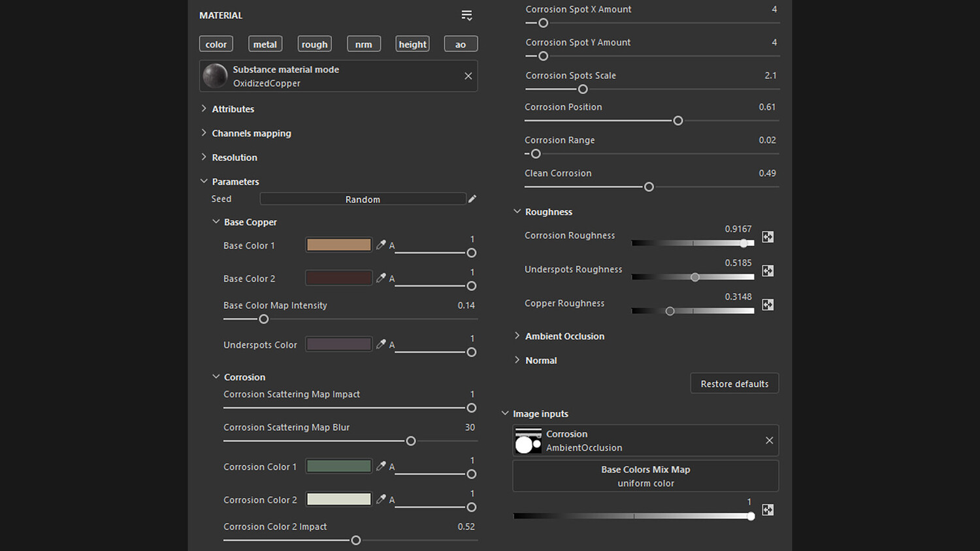Image resolution: width=980 pixels, height=551 pixels.
Task: Click the Copper Roughness texture slot icon
Action: (768, 305)
